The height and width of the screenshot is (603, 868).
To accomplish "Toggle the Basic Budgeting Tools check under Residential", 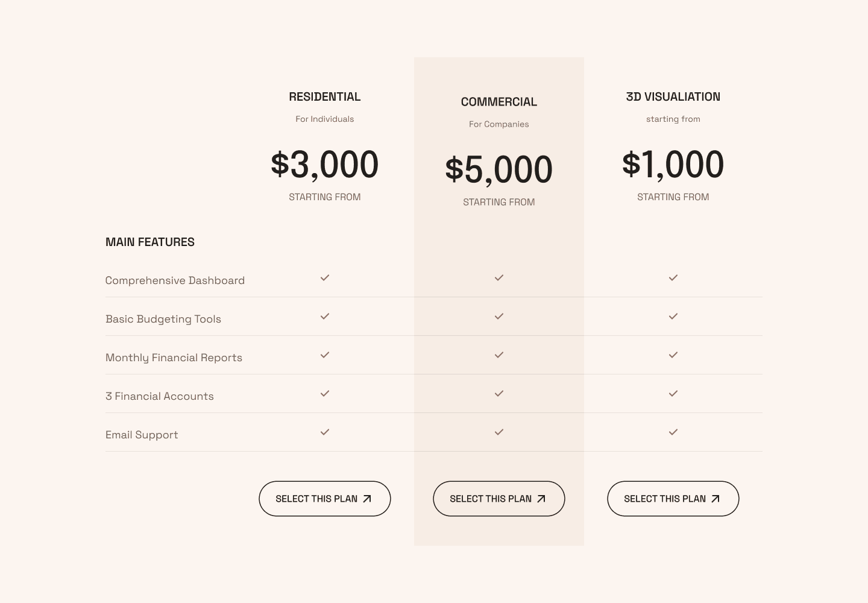I will [x=324, y=316].
